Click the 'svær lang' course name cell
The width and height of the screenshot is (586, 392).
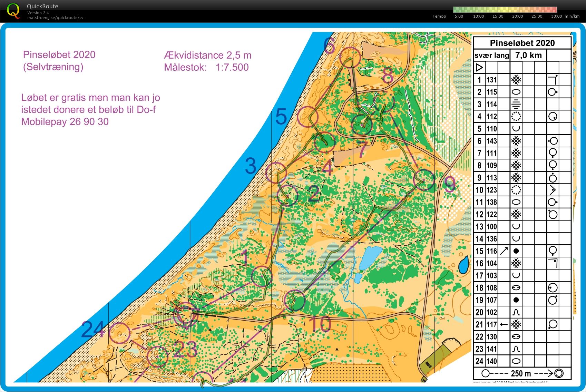click(x=492, y=55)
